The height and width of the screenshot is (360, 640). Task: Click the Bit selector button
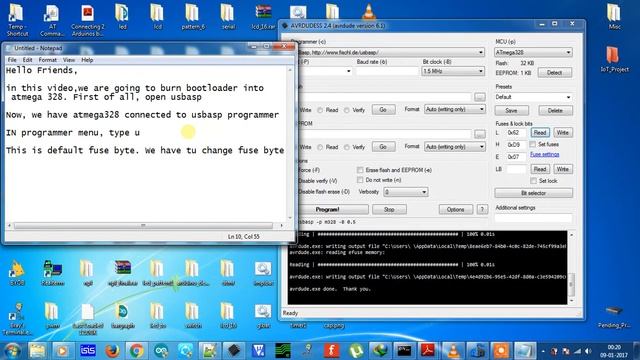pyautogui.click(x=533, y=193)
